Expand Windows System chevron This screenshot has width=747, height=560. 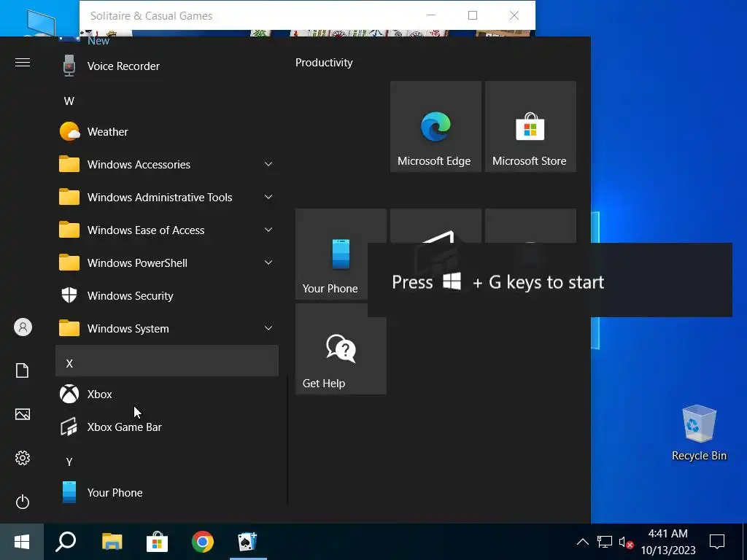click(268, 329)
